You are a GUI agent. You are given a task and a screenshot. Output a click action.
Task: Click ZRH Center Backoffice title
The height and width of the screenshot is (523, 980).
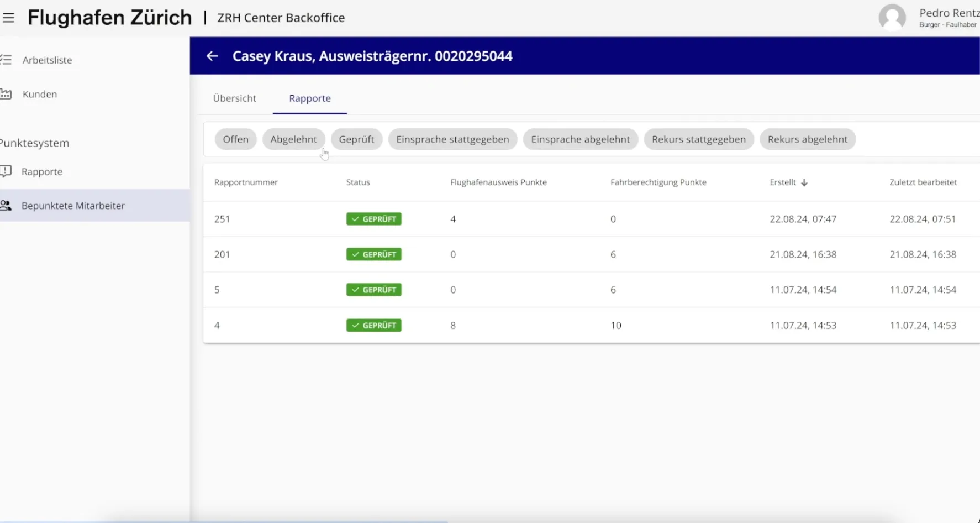pos(281,18)
